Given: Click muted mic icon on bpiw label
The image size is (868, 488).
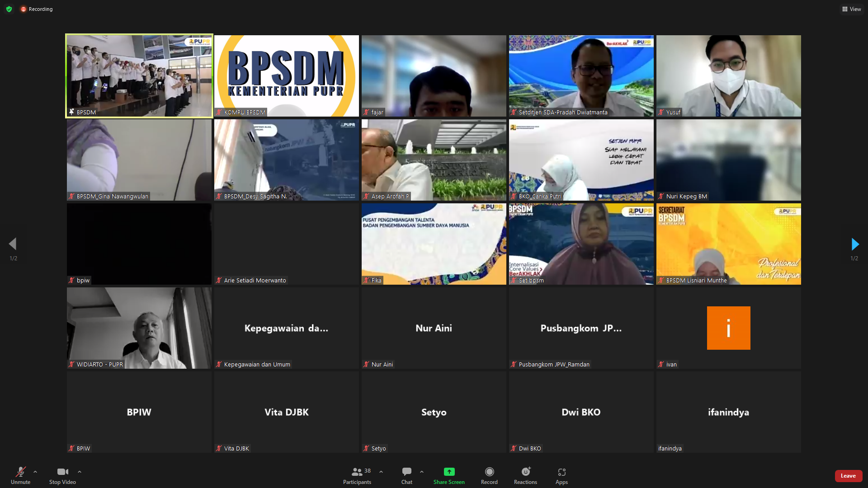Looking at the screenshot, I should [71, 280].
